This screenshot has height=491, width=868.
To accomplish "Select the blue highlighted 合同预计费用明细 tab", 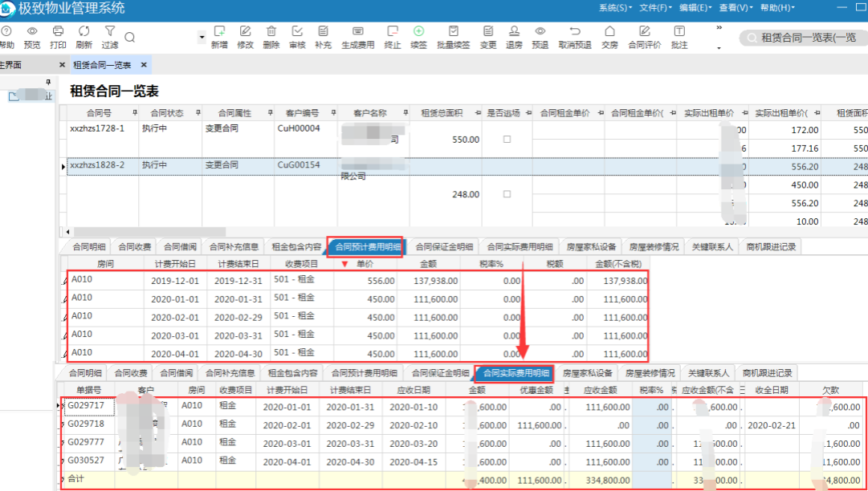I will (368, 246).
